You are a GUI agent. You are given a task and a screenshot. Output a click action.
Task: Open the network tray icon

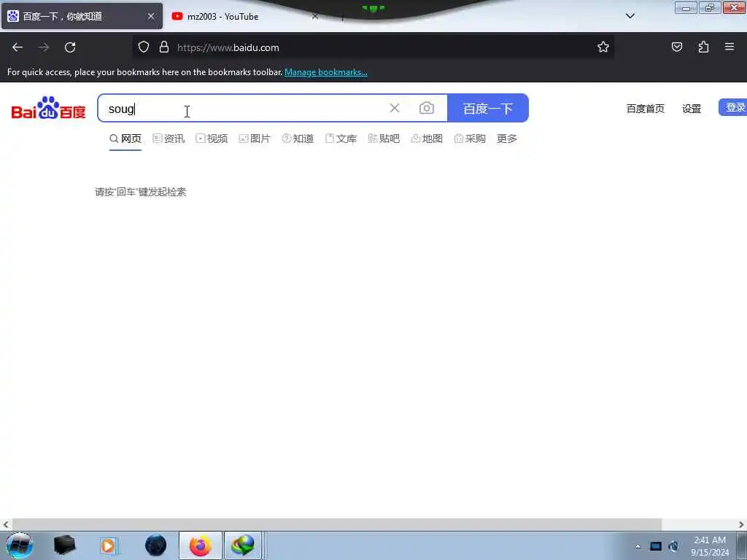[x=656, y=546]
